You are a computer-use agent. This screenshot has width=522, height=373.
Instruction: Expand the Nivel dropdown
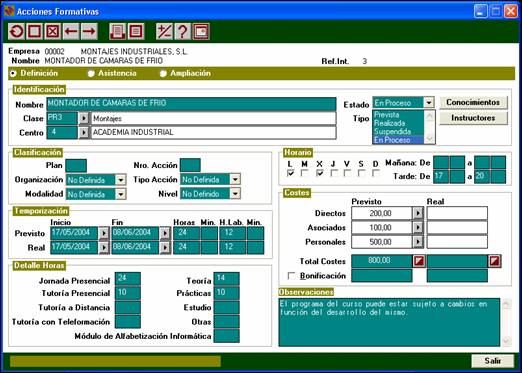(235, 194)
